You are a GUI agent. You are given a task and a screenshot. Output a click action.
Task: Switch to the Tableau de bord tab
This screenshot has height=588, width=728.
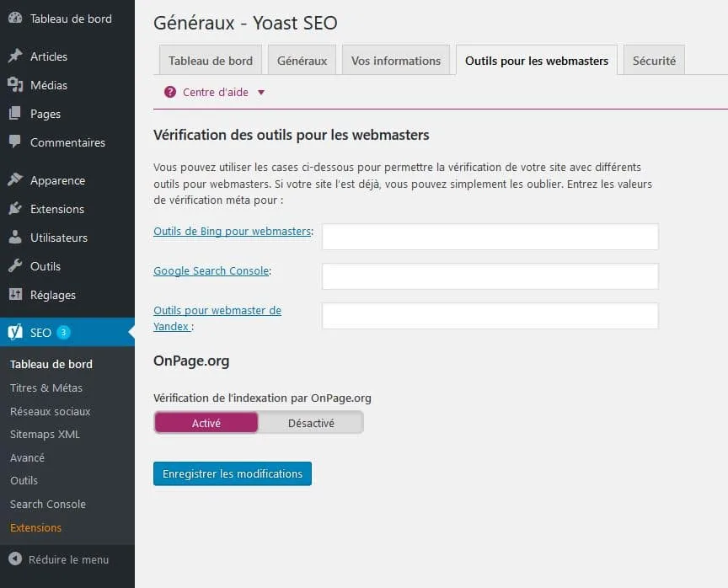(211, 61)
